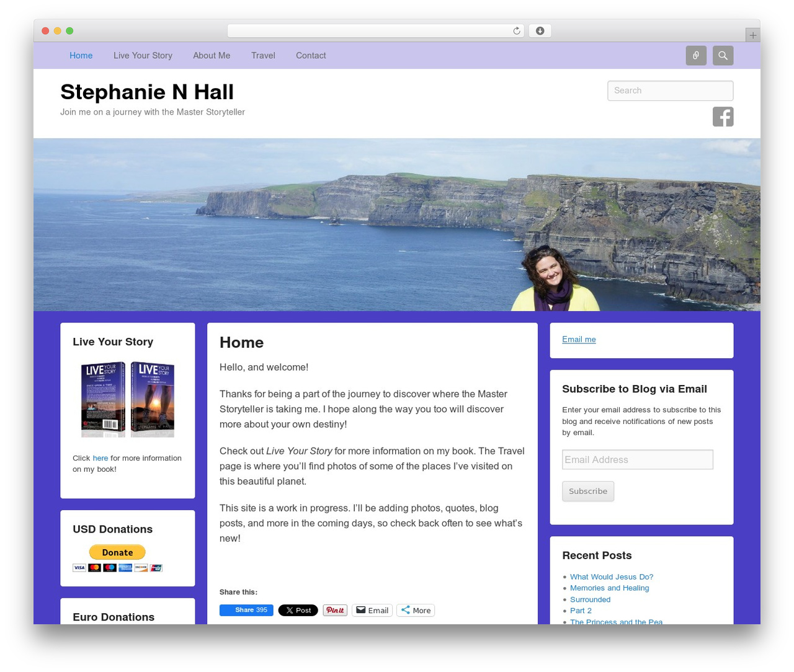Click the Stephanie N Hall site title

147,92
